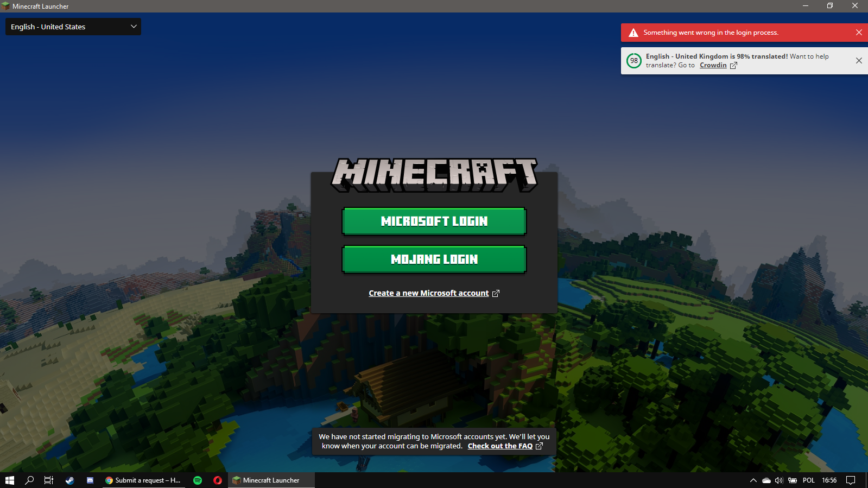
Task: Open Spotify from the taskbar
Action: [198, 480]
